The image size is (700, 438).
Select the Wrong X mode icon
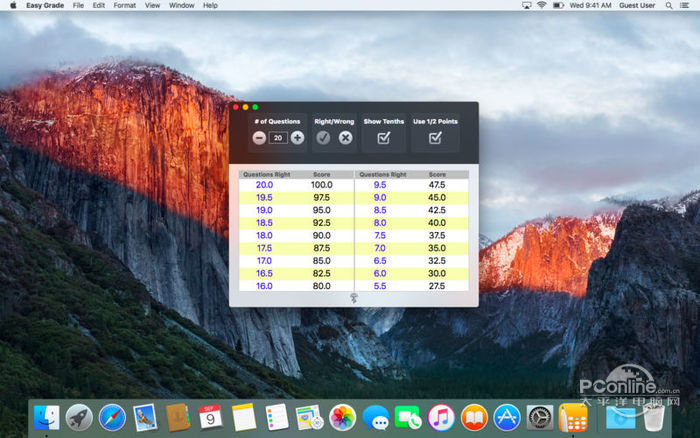coord(345,138)
